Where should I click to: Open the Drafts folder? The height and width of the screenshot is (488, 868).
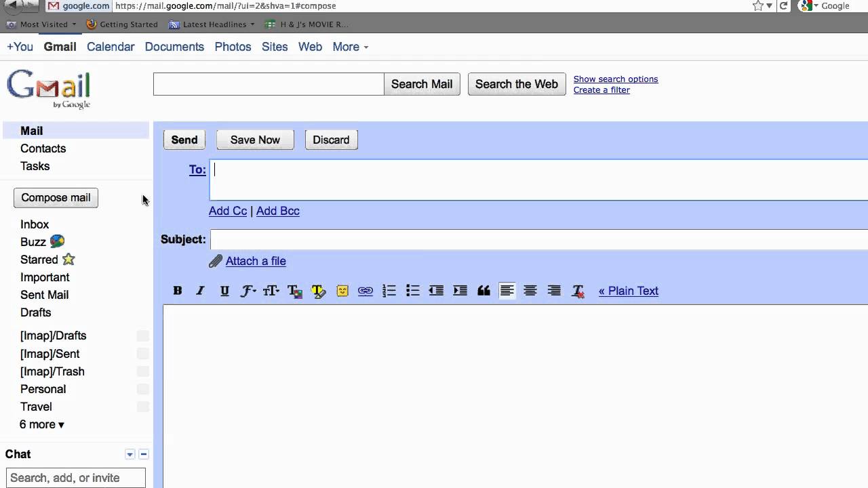point(35,312)
